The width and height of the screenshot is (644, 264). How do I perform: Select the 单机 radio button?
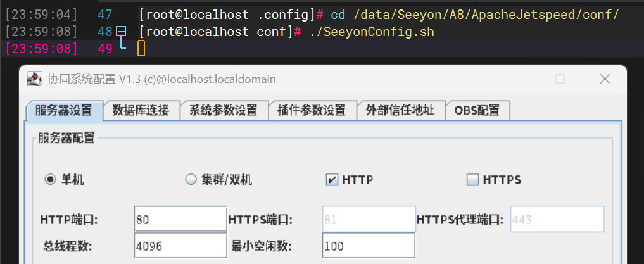[50, 180]
